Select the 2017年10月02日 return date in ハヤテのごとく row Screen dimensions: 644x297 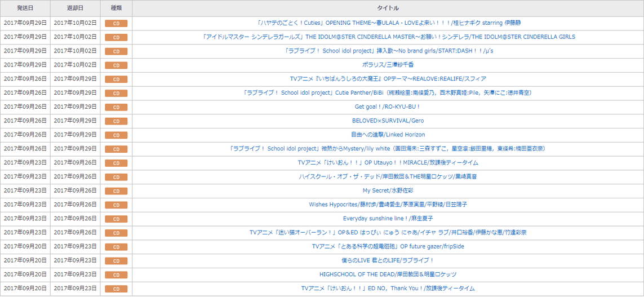tap(75, 23)
